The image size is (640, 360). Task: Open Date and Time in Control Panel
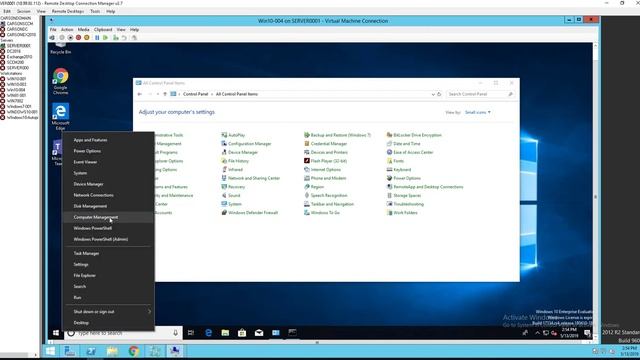(x=403, y=144)
